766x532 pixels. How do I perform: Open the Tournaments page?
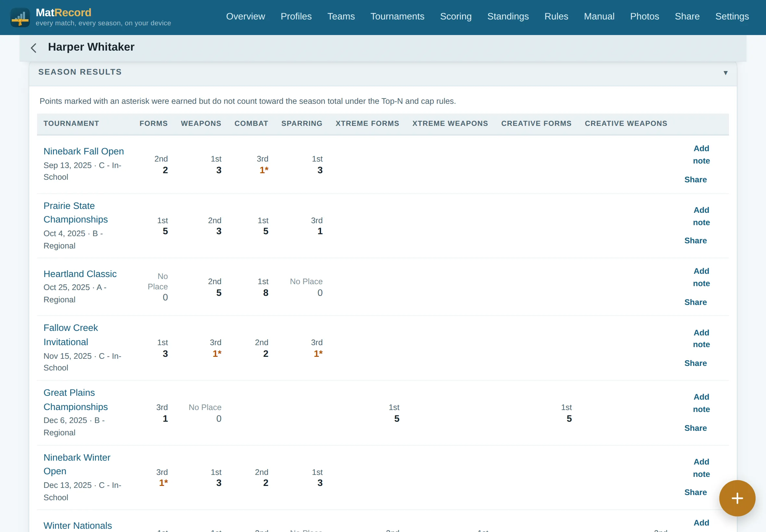pyautogui.click(x=397, y=16)
